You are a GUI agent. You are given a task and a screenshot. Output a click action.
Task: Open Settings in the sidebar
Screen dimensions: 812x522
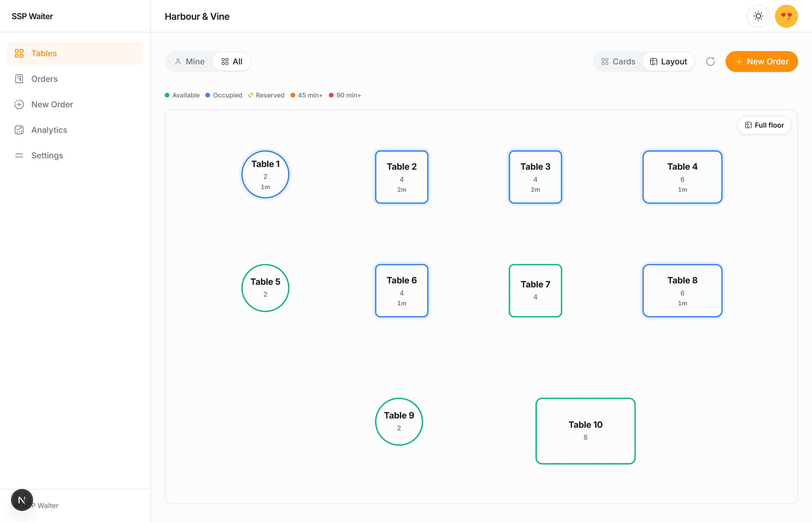coord(75,155)
